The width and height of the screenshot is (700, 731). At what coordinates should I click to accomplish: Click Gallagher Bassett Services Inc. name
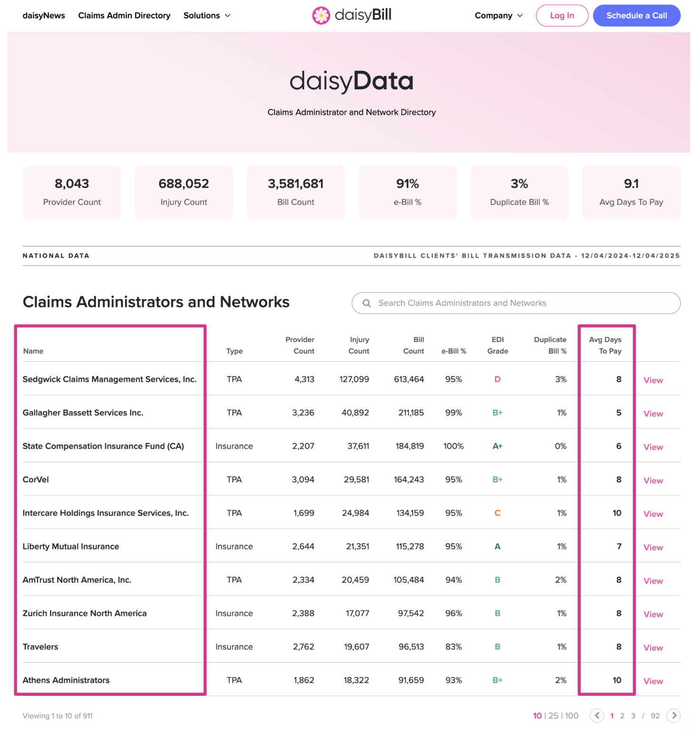(x=83, y=413)
